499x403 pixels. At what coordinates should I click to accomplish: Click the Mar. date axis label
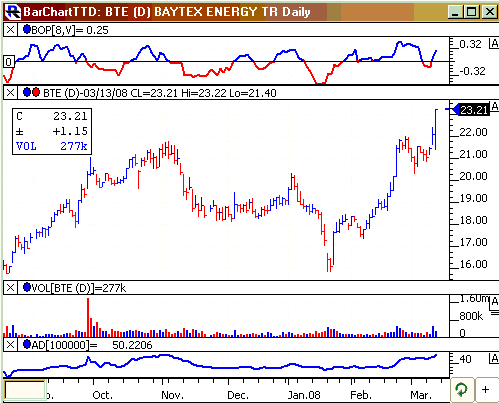point(421,395)
